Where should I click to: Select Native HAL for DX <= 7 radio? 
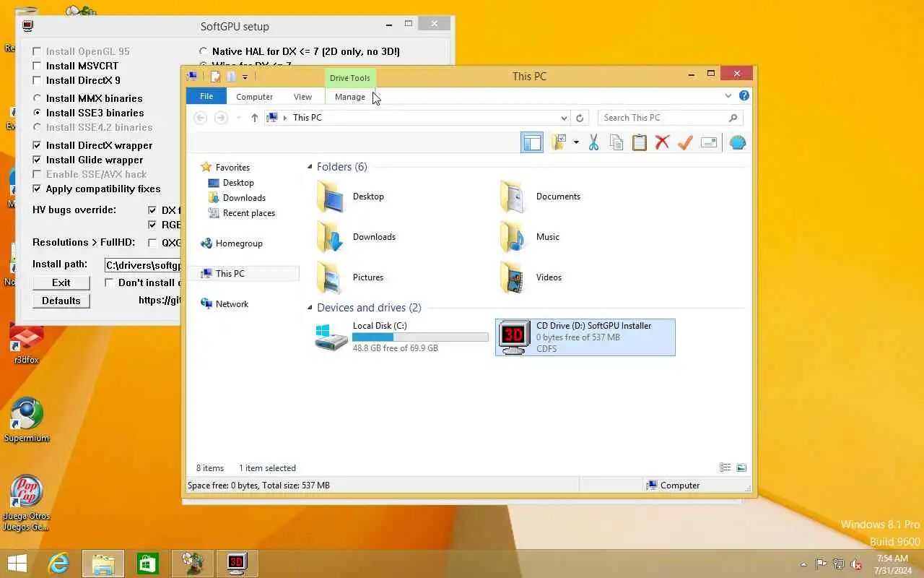coord(204,51)
